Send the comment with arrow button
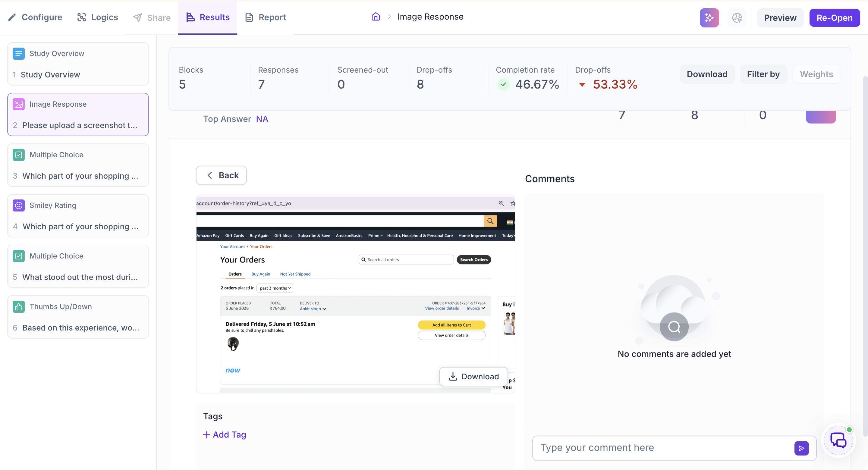Viewport: 868px width, 470px height. (x=801, y=448)
